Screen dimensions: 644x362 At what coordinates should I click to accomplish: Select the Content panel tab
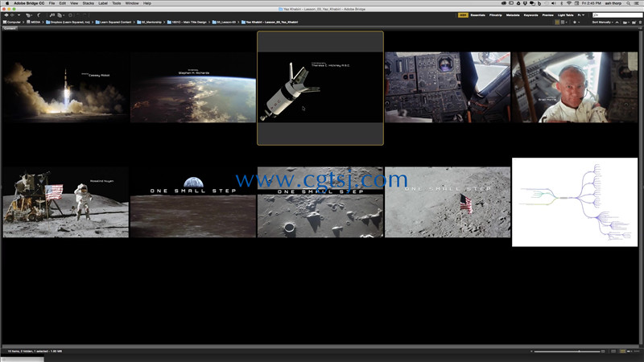pos(10,28)
